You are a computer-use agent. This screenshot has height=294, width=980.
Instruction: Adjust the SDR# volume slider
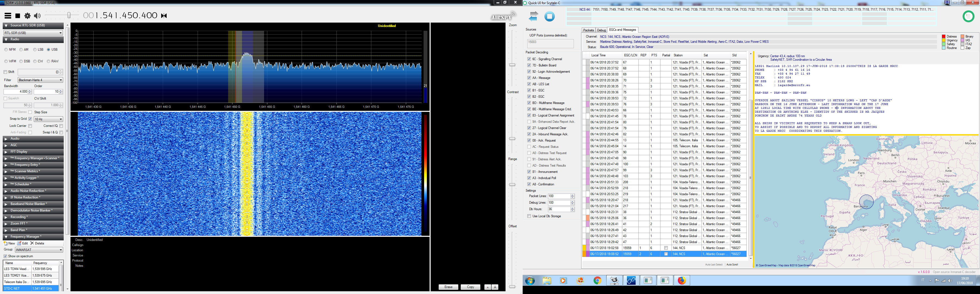point(69,15)
